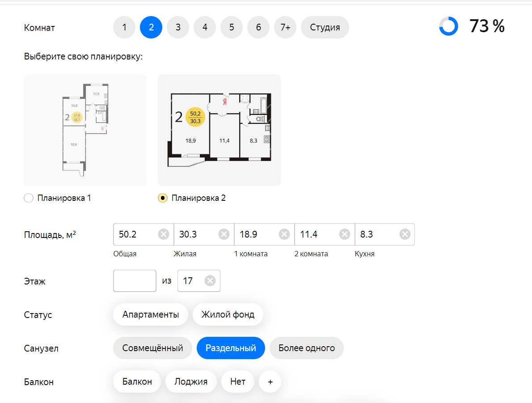Select the Планировка 1 radio button
The height and width of the screenshot is (403, 532).
click(29, 198)
